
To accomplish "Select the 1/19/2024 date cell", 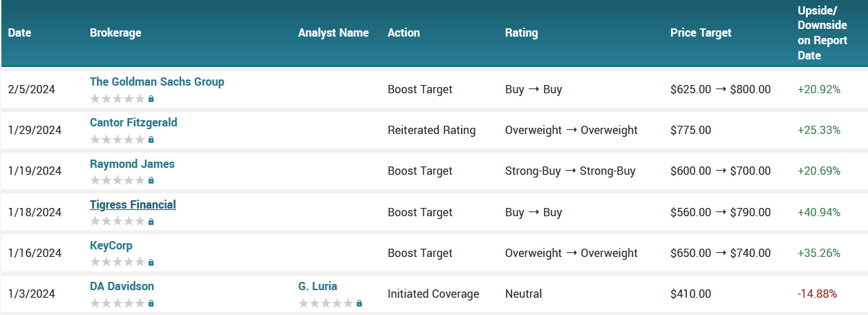I will [x=35, y=171].
